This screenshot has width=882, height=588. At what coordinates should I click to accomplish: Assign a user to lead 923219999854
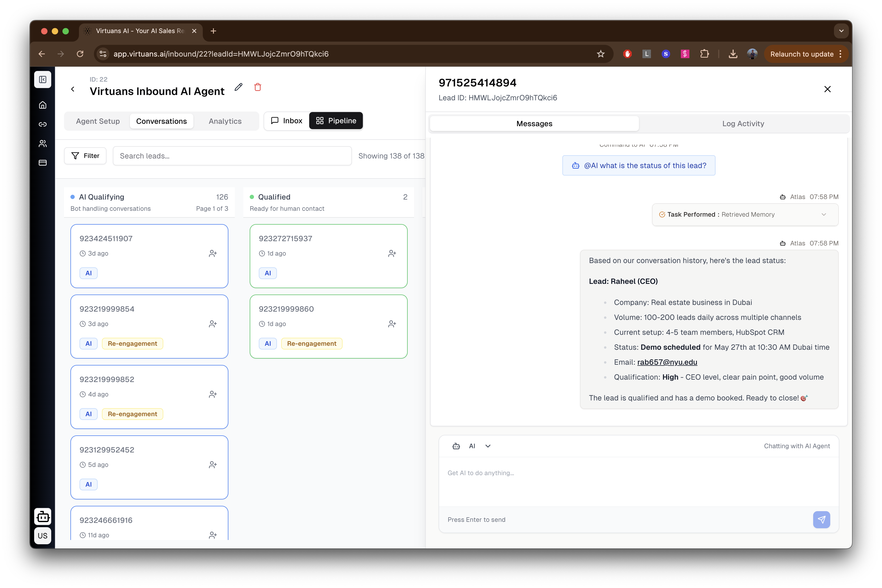(x=213, y=324)
